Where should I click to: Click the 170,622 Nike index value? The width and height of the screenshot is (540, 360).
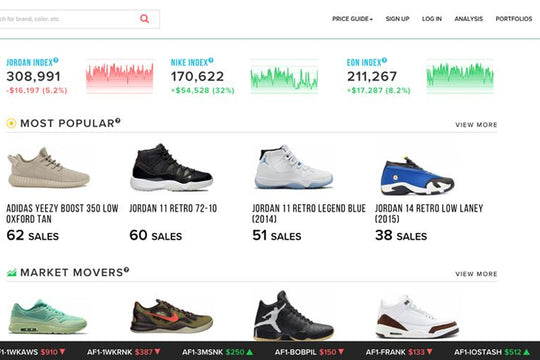tap(197, 76)
